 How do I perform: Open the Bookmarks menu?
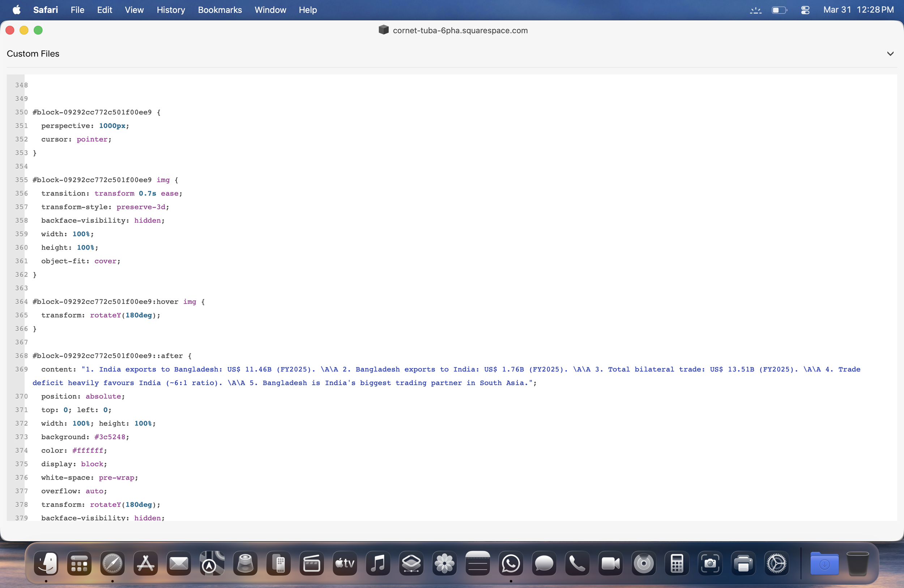pos(219,10)
